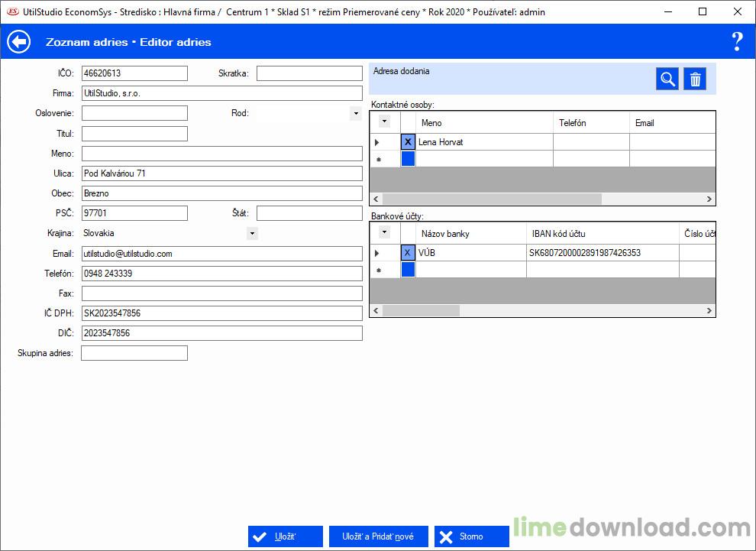Click right arrow of bank accounts scrollbar
756x551 pixels.
[x=709, y=311]
